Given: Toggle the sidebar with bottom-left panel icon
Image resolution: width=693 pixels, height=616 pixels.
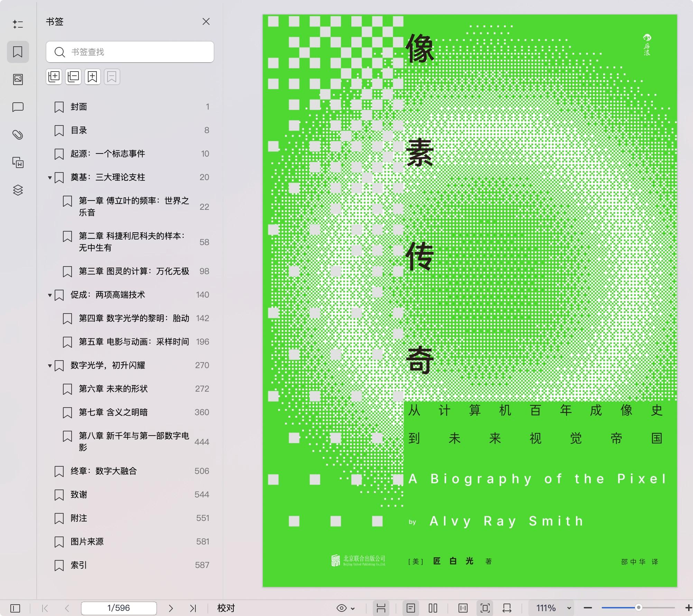Looking at the screenshot, I should 15,608.
